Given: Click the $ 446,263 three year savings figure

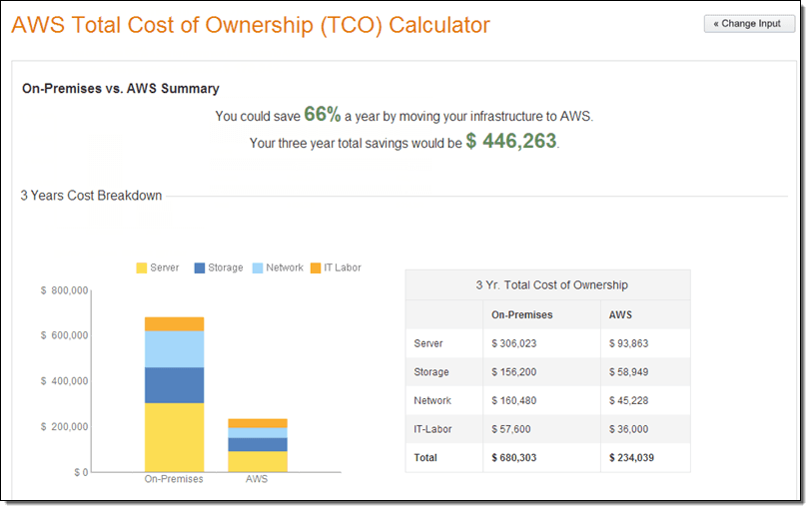Looking at the screenshot, I should click(511, 141).
